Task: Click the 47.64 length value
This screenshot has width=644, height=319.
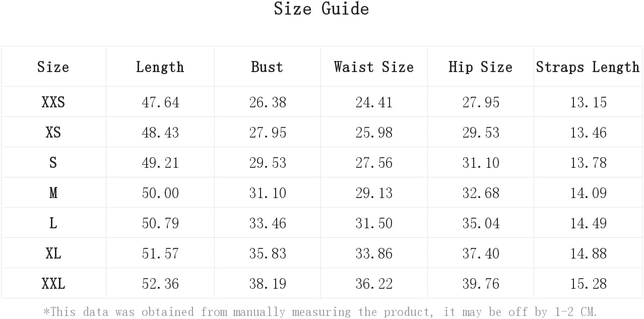Action: pyautogui.click(x=160, y=102)
